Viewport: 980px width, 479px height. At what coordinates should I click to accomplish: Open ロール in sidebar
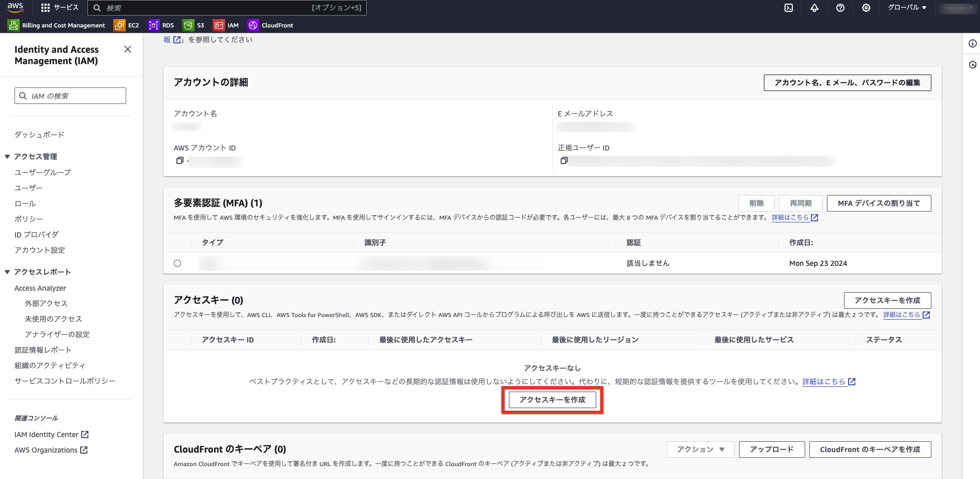[25, 203]
